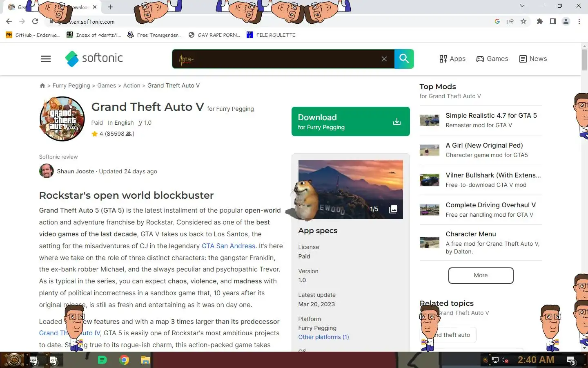Click Complete Driving Overhaul V thumbnail
588x368 pixels.
pyautogui.click(x=430, y=210)
